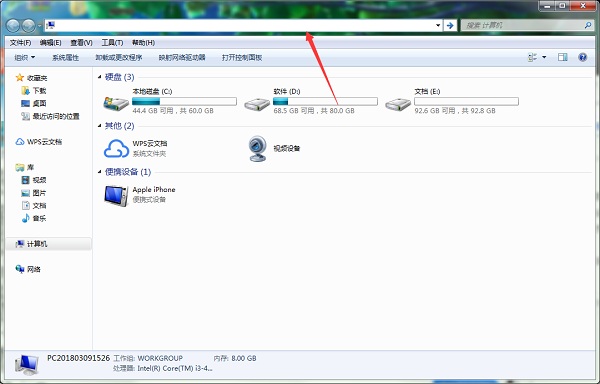Select the 本地磁盘 (C:) drive icon
This screenshot has width=600, height=384.
coord(116,103)
